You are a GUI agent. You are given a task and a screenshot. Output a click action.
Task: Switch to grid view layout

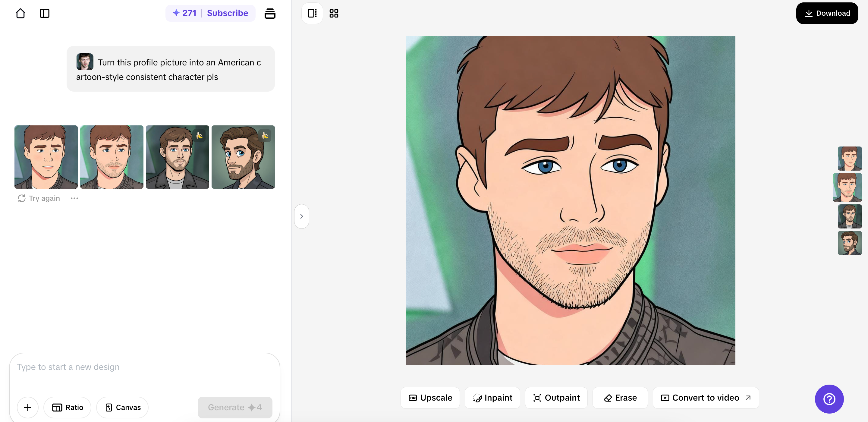click(334, 14)
